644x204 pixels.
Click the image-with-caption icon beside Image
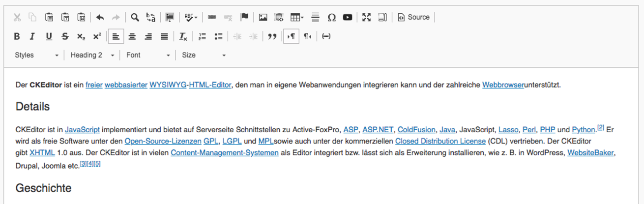click(279, 17)
